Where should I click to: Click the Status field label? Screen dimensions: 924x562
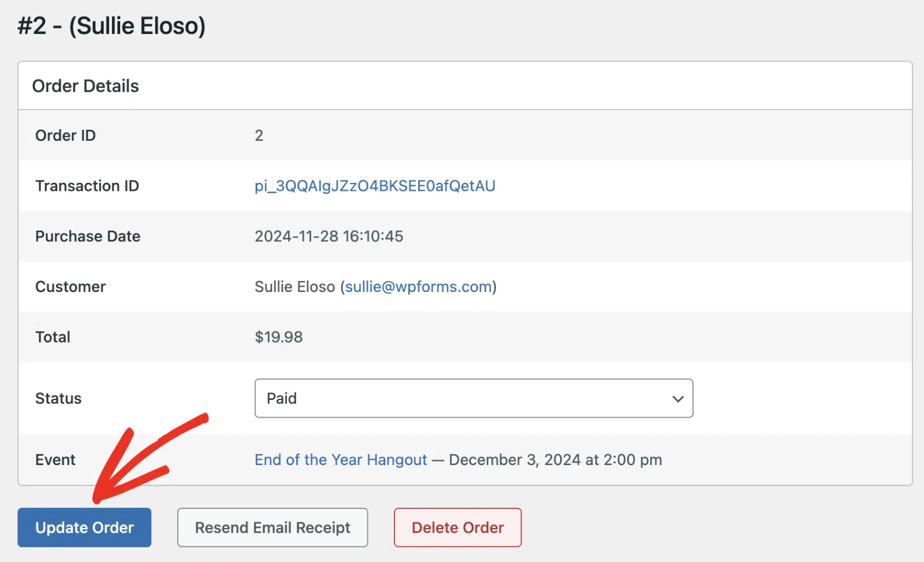pos(58,398)
